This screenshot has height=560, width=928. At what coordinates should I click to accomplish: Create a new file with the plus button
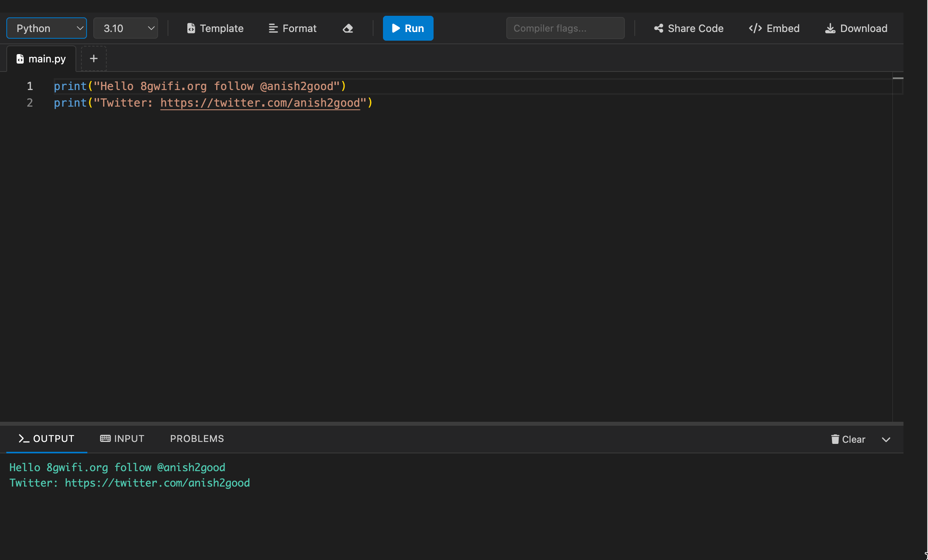pos(94,58)
